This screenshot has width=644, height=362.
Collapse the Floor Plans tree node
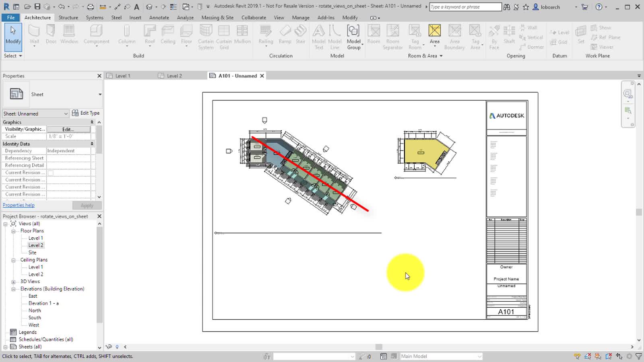pos(13,231)
